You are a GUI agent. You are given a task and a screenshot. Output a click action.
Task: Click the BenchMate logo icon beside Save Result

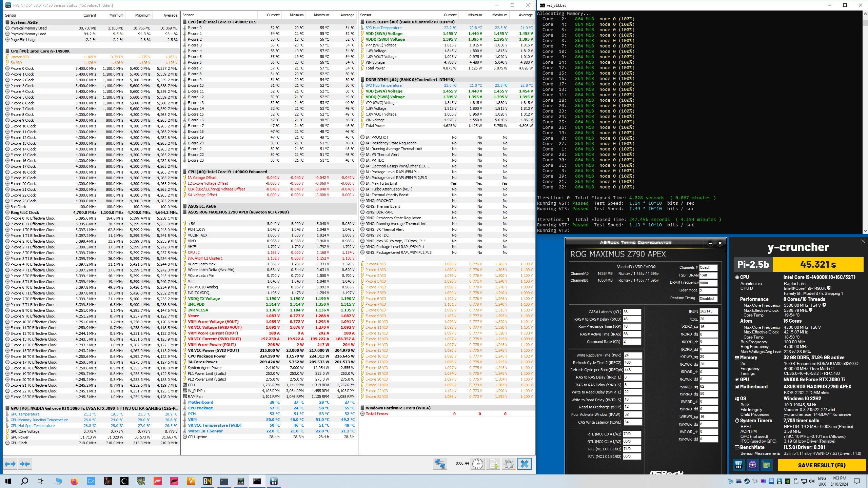pyautogui.click(x=738, y=465)
